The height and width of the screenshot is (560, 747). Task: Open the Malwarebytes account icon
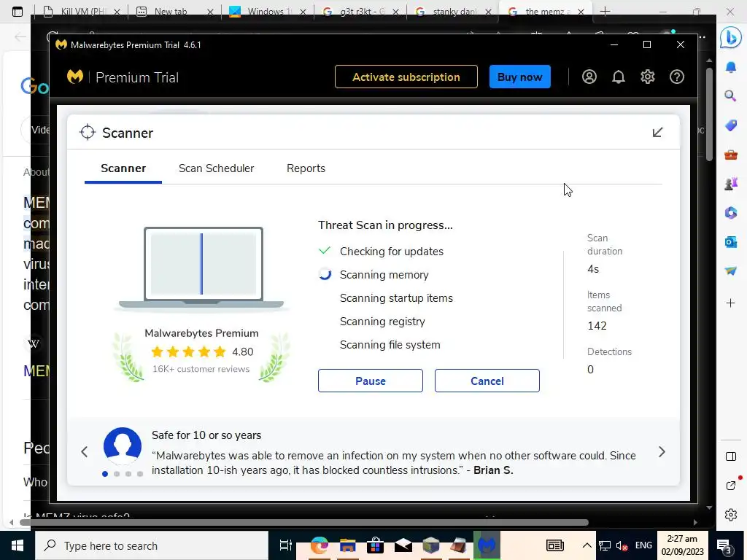coord(589,77)
